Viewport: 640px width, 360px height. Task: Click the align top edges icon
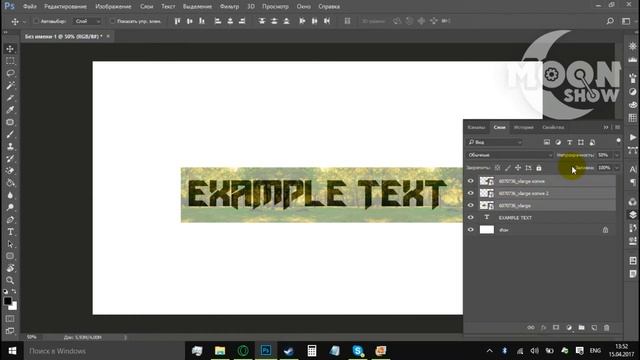point(177,21)
